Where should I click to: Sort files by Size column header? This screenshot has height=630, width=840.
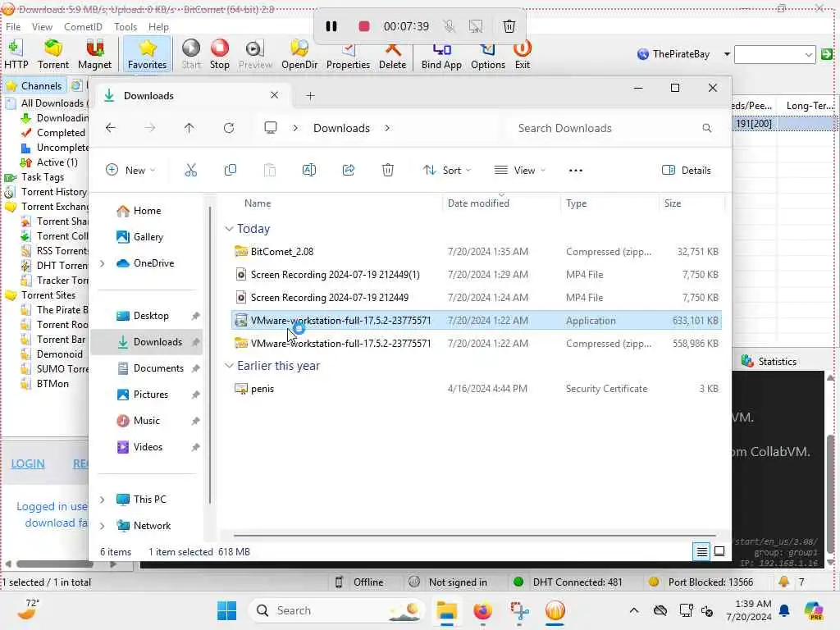click(673, 203)
